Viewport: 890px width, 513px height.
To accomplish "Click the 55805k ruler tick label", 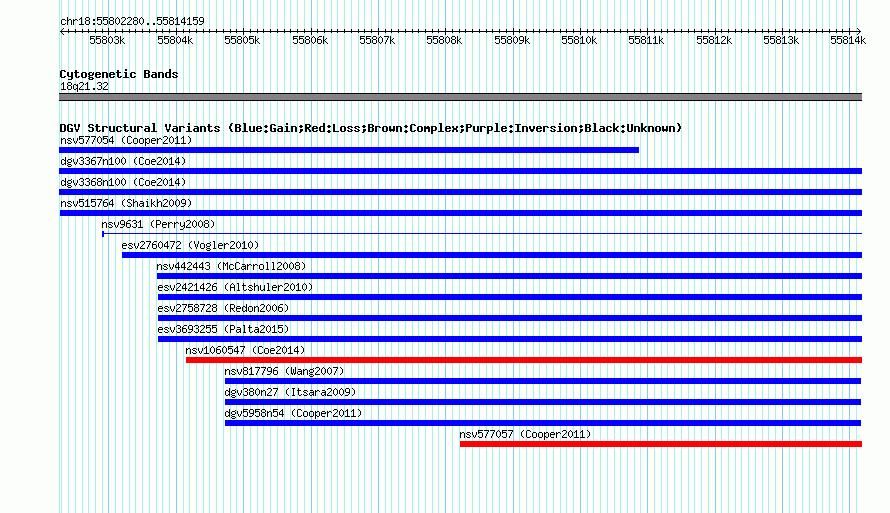I will (242, 40).
